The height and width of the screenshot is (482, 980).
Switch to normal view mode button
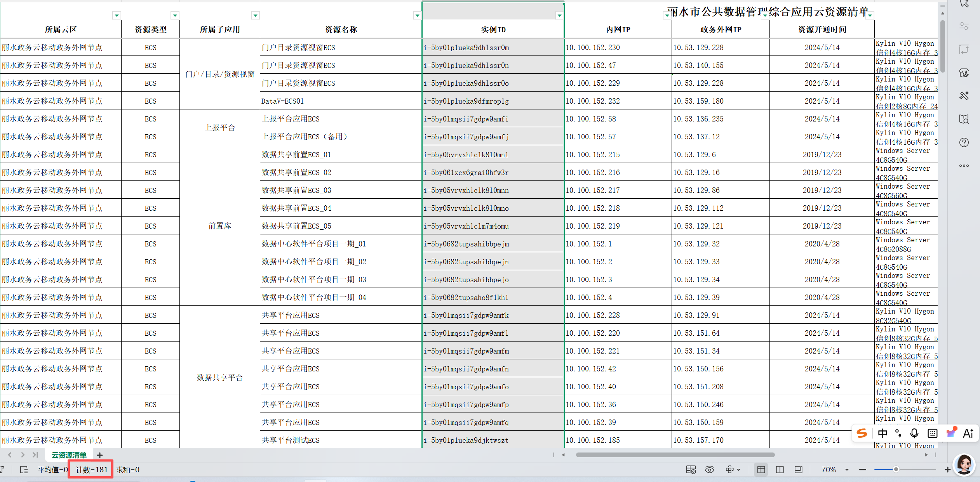click(761, 470)
